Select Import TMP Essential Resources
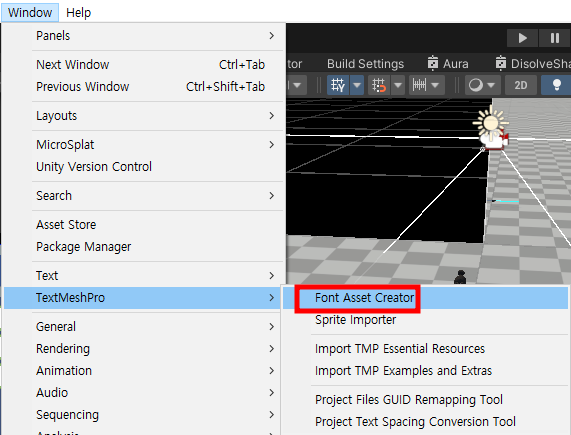This screenshot has height=435, width=571. (425, 349)
